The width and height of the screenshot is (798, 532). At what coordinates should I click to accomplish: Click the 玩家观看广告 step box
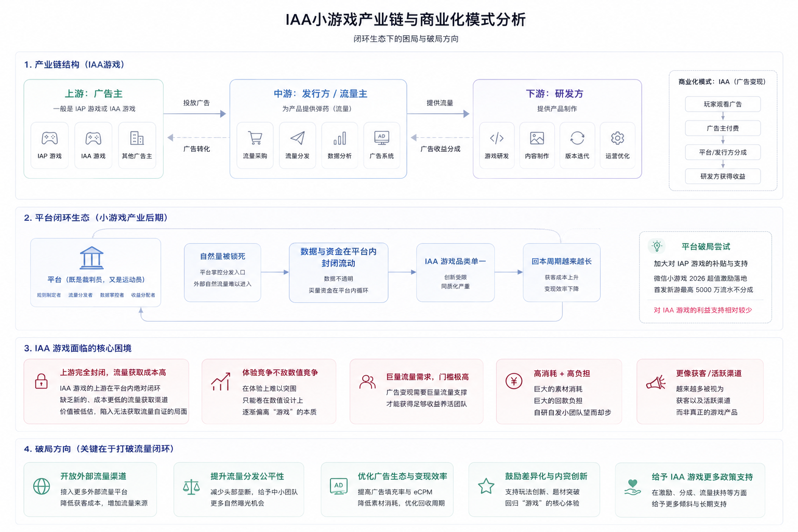tap(723, 104)
